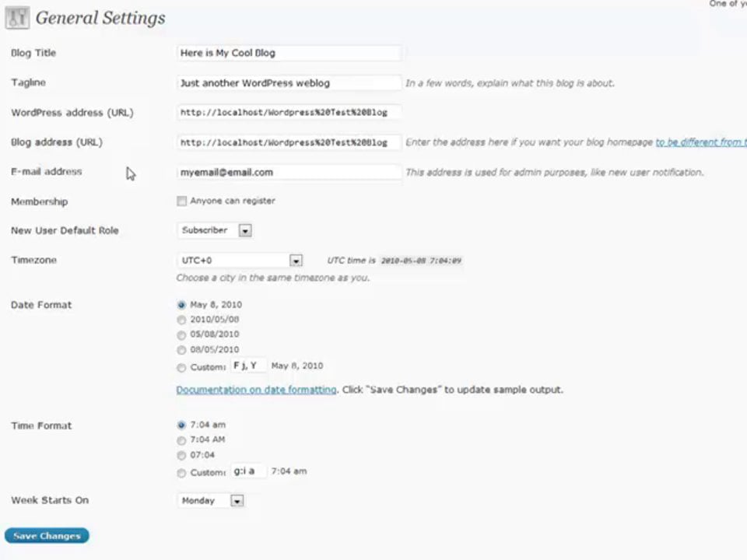This screenshot has height=560, width=747.
Task: Click the General Settings tools icon
Action: [x=17, y=18]
